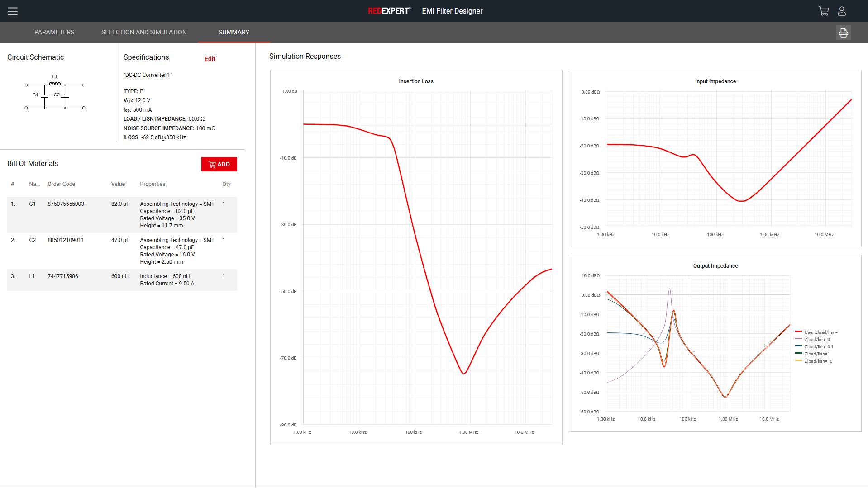Click the Zload/lisn=1 green legend swatch

point(799,354)
